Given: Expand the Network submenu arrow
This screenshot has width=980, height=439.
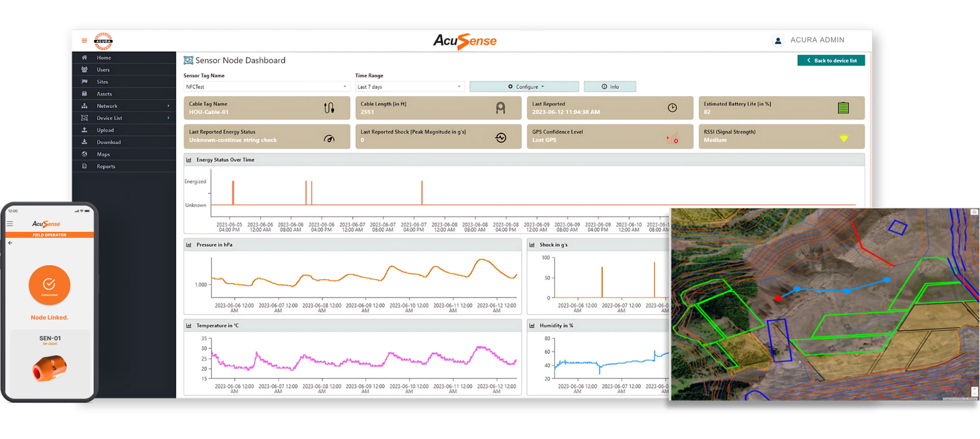Looking at the screenshot, I should tap(168, 106).
